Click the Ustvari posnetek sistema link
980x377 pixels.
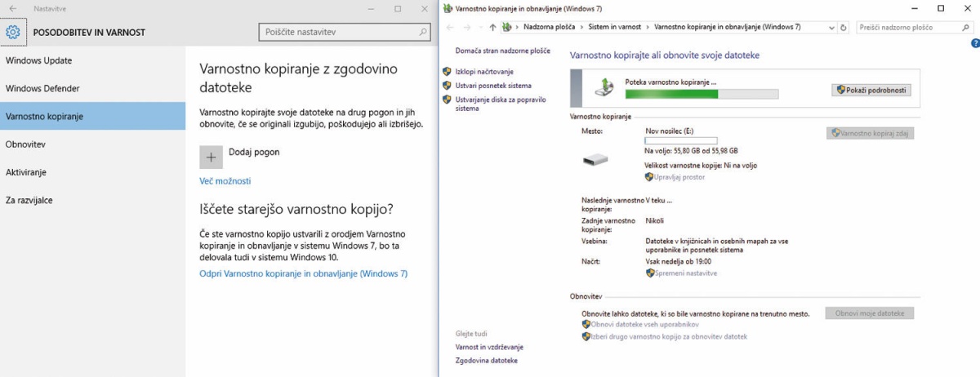point(493,86)
